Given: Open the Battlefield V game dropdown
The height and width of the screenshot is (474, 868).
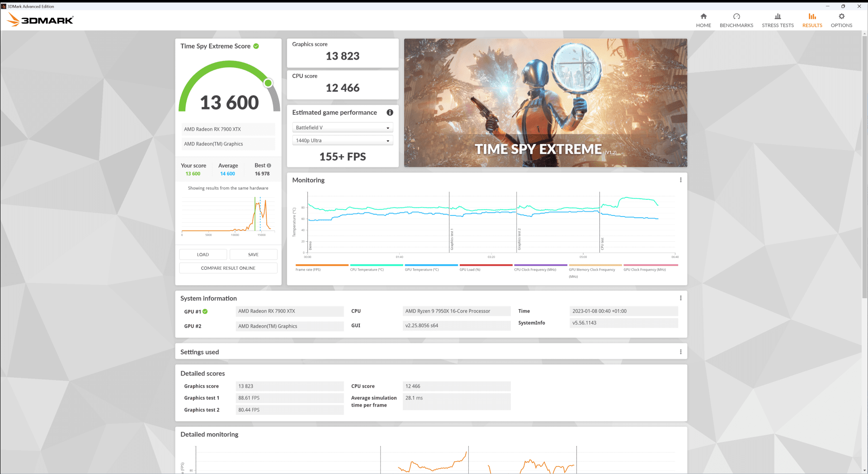Looking at the screenshot, I should (343, 128).
